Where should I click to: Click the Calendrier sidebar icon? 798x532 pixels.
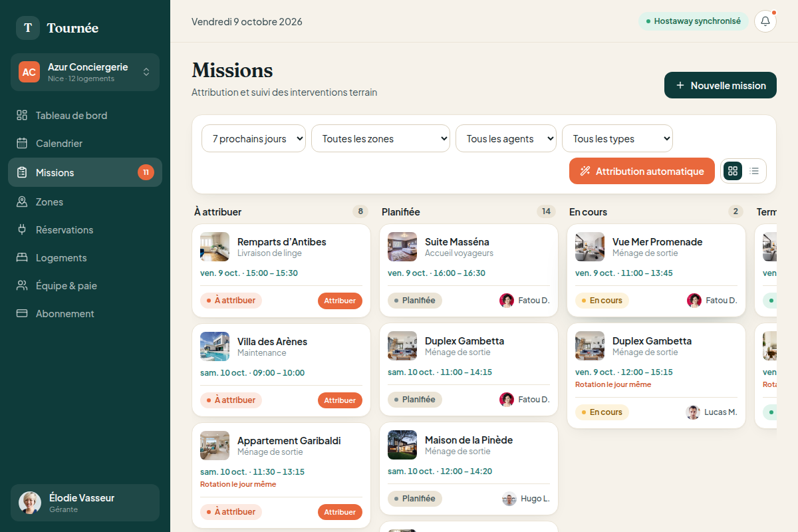click(22, 143)
